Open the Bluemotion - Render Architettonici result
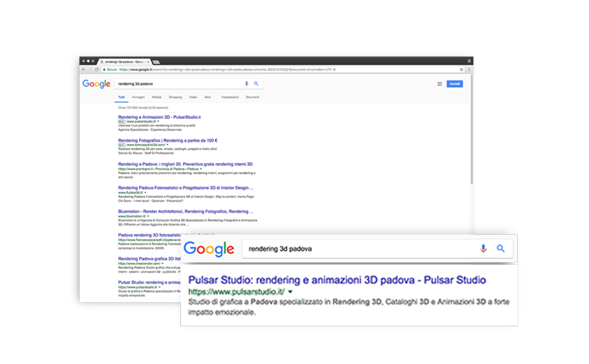Viewport: 589px width, 364px height. 186,211
